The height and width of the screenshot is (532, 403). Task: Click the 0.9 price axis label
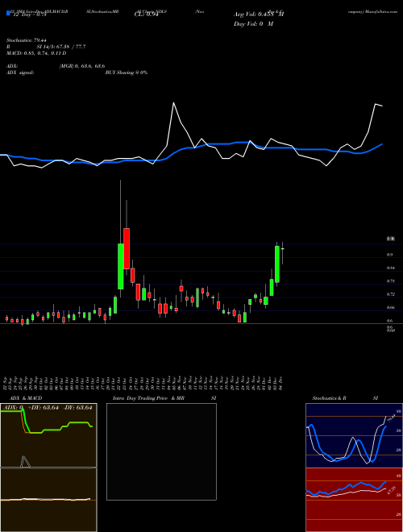click(390, 255)
